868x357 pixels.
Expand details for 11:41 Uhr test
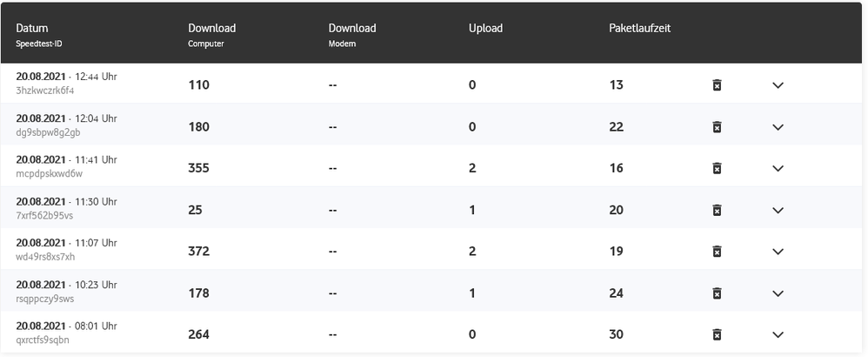coord(778,168)
